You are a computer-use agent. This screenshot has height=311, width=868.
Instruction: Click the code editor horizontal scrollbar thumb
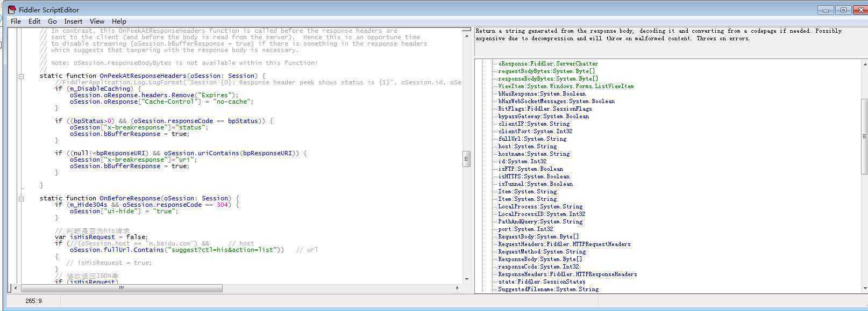(x=121, y=288)
